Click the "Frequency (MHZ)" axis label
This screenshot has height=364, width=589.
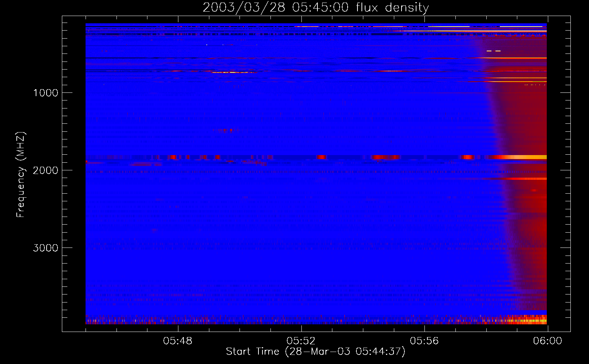point(21,175)
